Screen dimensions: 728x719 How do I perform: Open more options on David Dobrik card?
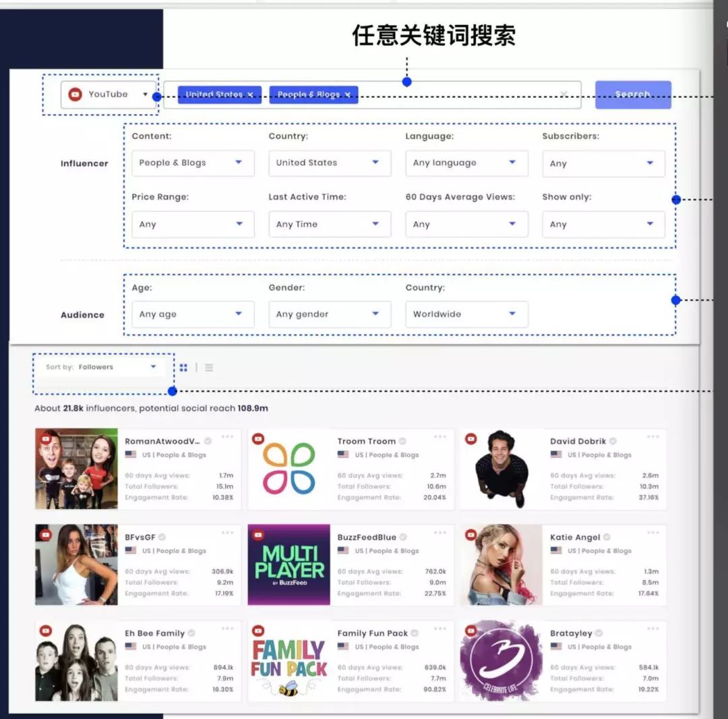click(x=653, y=436)
